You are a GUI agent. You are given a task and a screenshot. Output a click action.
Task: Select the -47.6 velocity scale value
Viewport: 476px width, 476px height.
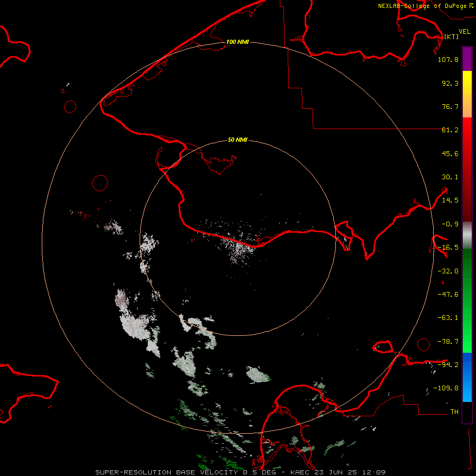[448, 295]
